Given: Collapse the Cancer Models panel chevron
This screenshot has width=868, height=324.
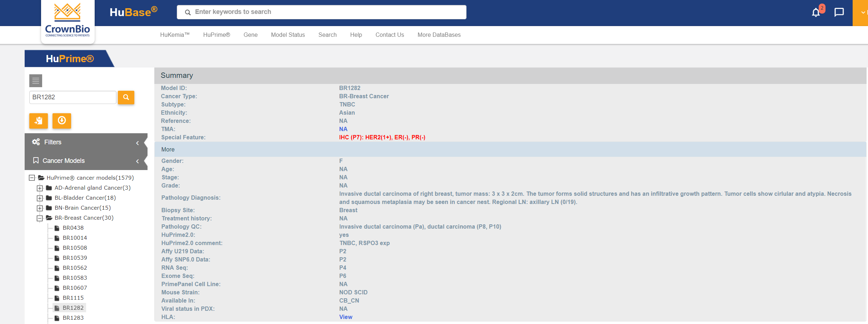Looking at the screenshot, I should [x=138, y=161].
